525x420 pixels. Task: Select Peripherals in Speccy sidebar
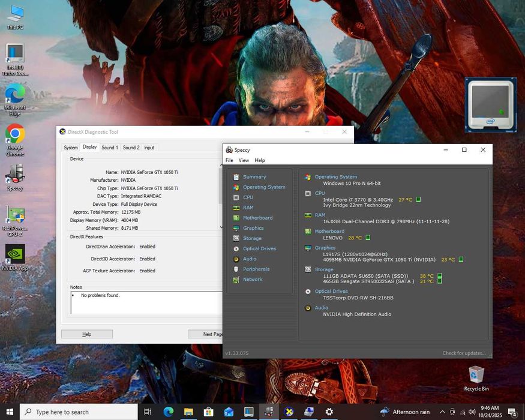coord(256,269)
